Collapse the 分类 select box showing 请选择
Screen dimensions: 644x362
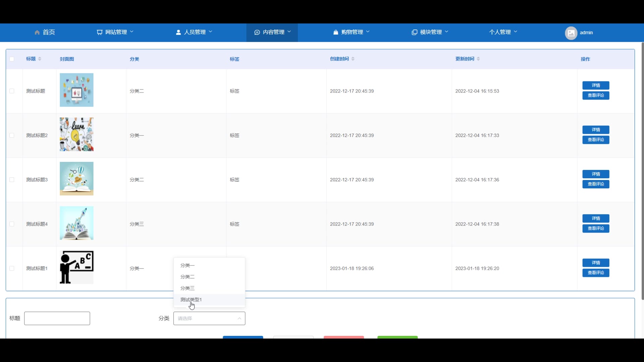coord(209,318)
